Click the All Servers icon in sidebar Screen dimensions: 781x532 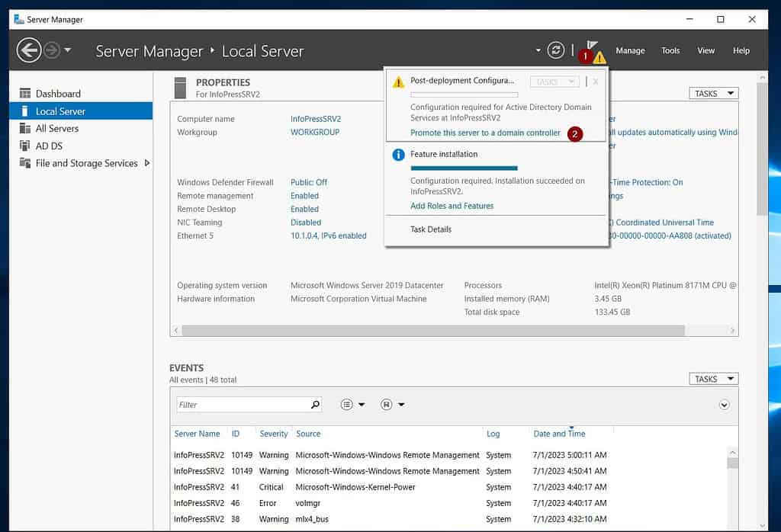25,128
